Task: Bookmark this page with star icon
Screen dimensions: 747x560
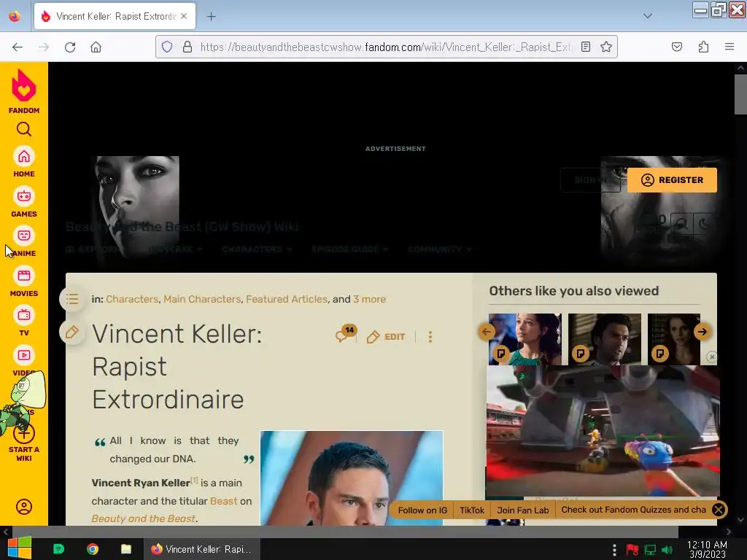Action: (606, 47)
